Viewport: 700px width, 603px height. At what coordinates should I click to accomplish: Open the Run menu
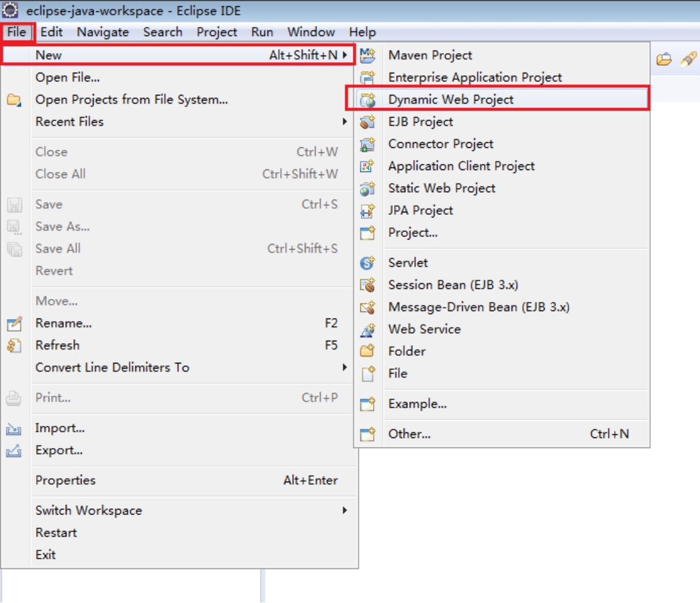click(262, 32)
